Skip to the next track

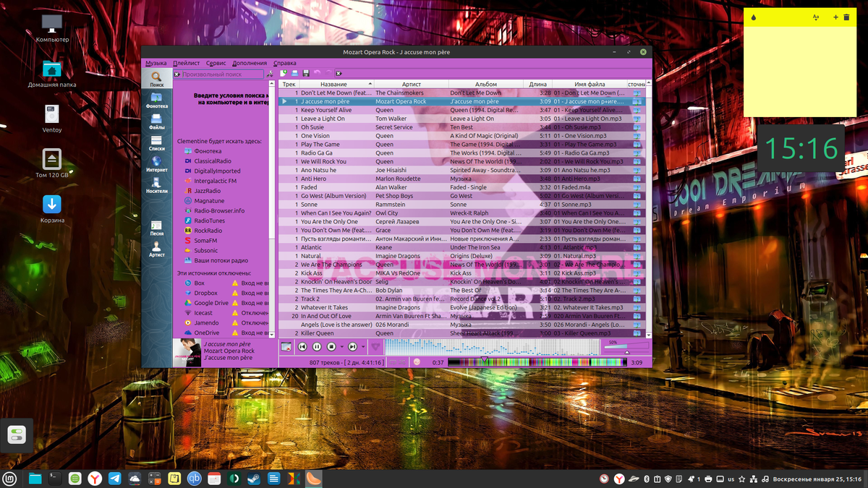coord(352,347)
